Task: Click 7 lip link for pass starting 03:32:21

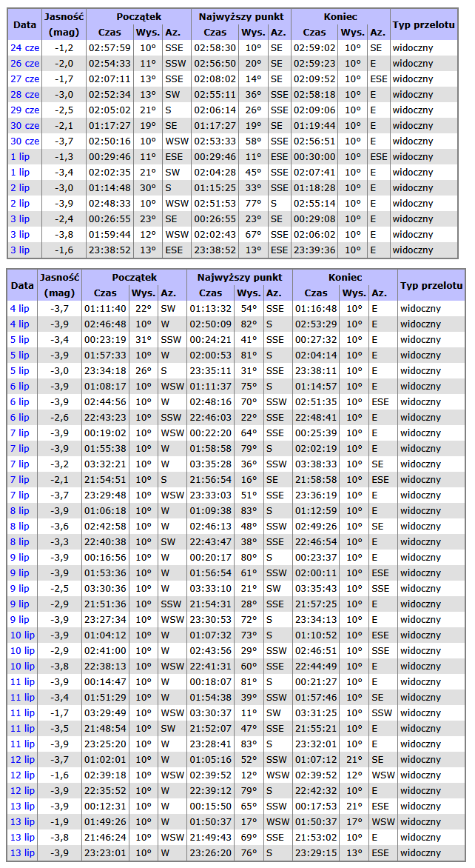Action: (20, 464)
